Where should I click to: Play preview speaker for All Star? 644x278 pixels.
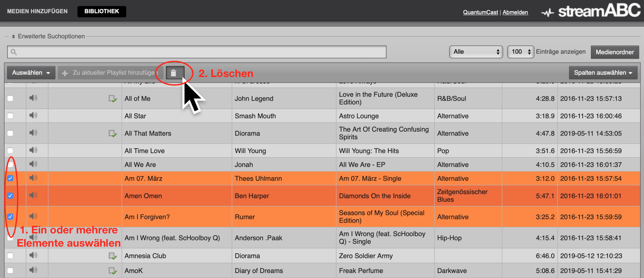33,115
